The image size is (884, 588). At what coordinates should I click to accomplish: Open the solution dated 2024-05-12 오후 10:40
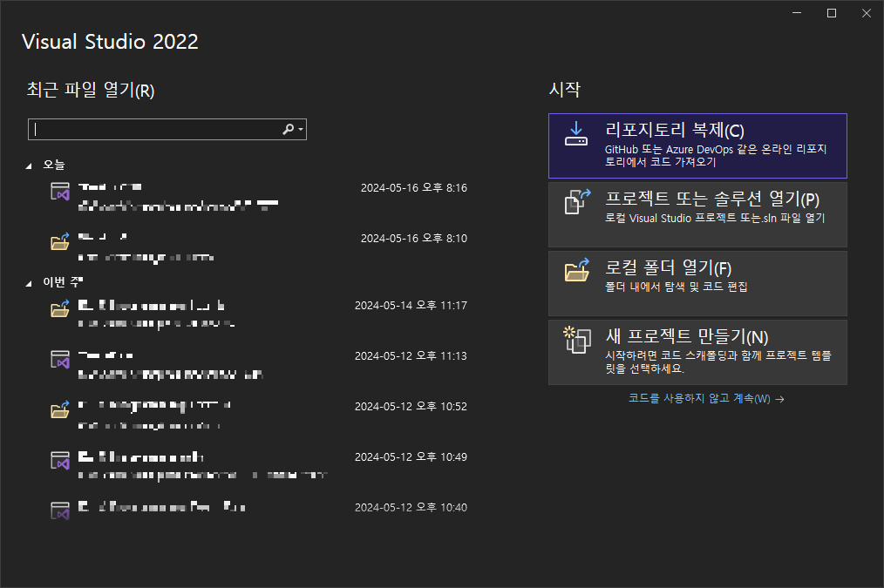tap(259, 511)
